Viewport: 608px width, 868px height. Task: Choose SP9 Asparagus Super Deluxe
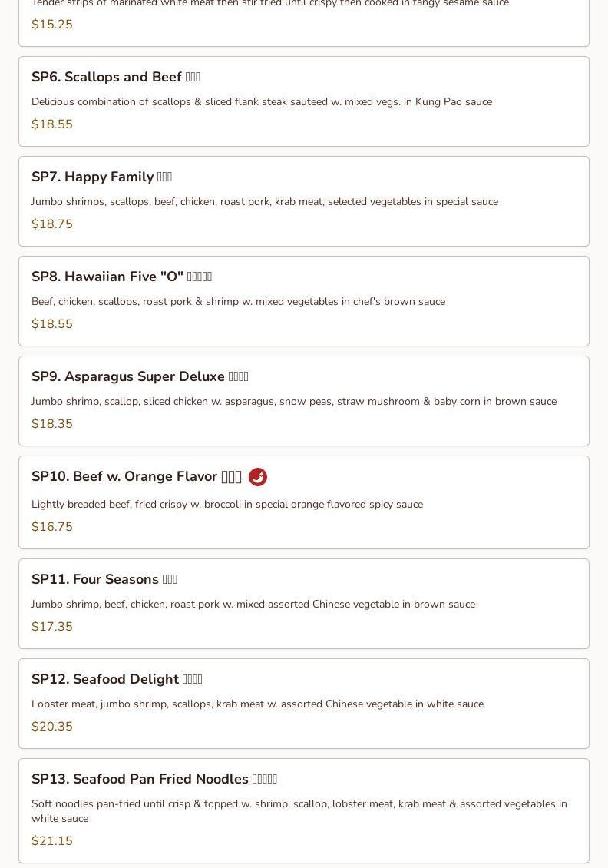(140, 376)
